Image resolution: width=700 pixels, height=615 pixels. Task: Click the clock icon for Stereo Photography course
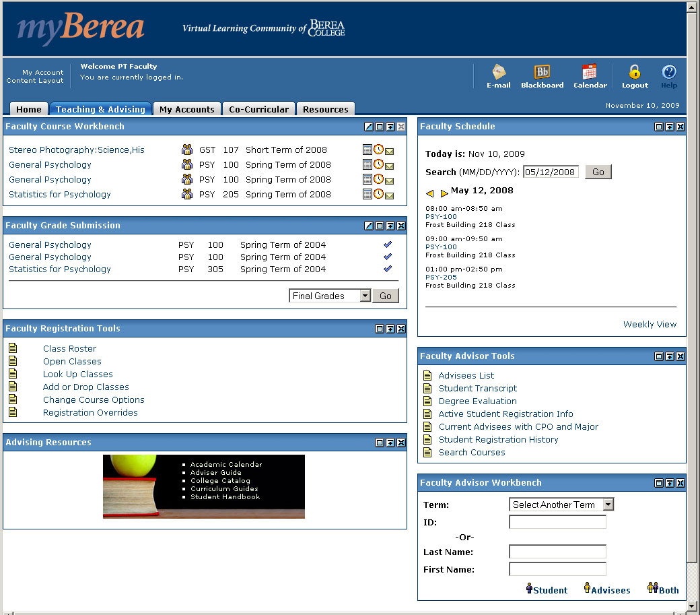coord(378,150)
